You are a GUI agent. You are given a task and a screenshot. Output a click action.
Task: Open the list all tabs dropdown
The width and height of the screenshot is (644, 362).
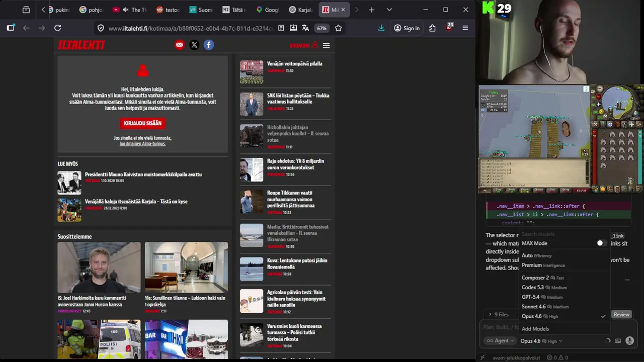[x=389, y=10]
